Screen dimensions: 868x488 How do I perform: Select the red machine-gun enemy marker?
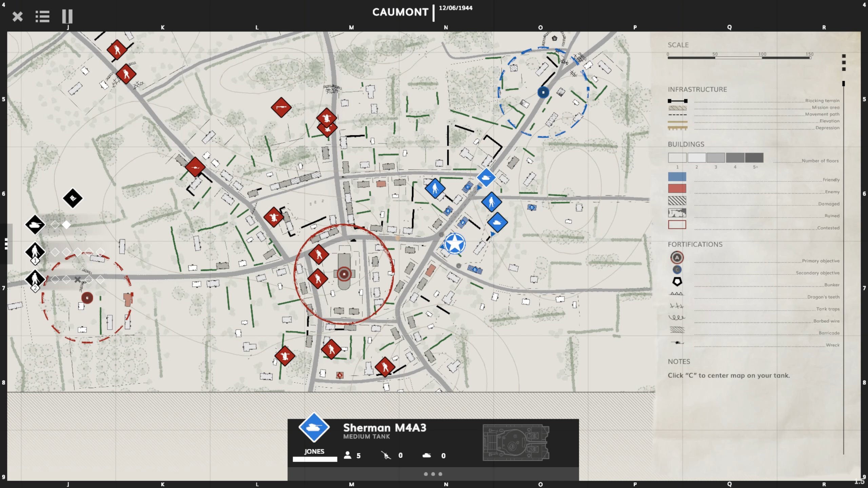point(281,108)
